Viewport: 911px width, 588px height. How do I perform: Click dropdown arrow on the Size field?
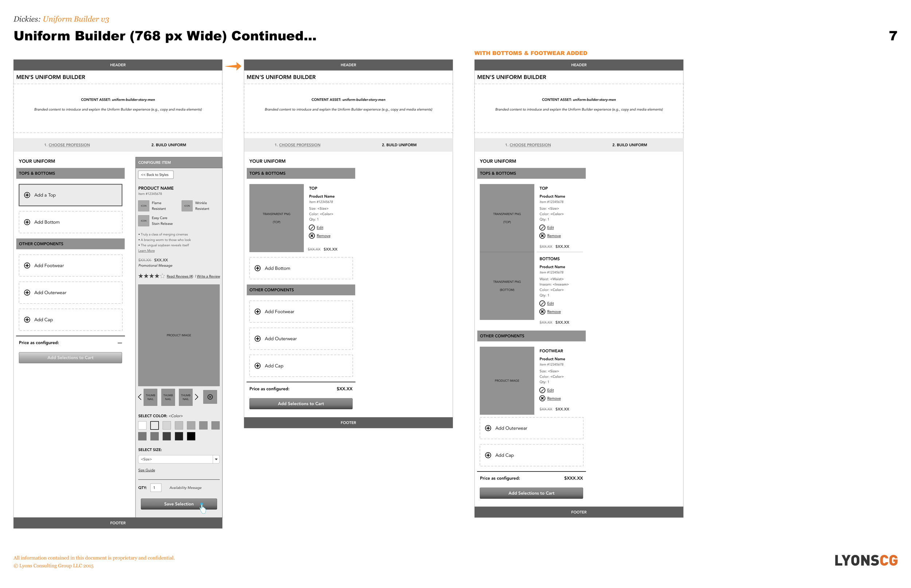click(216, 459)
